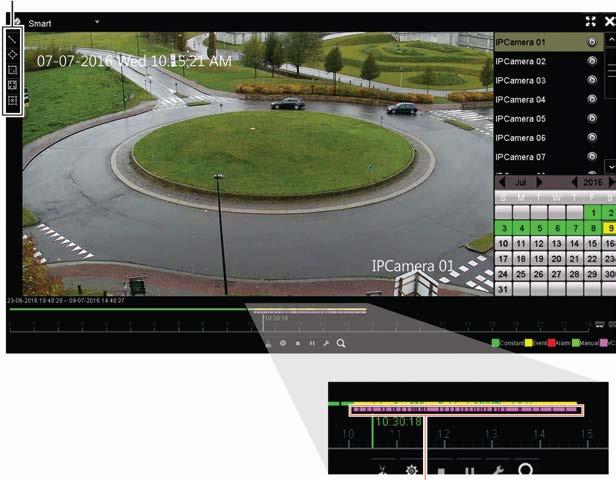The height and width of the screenshot is (480, 616).
Task: Go to the previous year before 2016
Action: click(574, 182)
